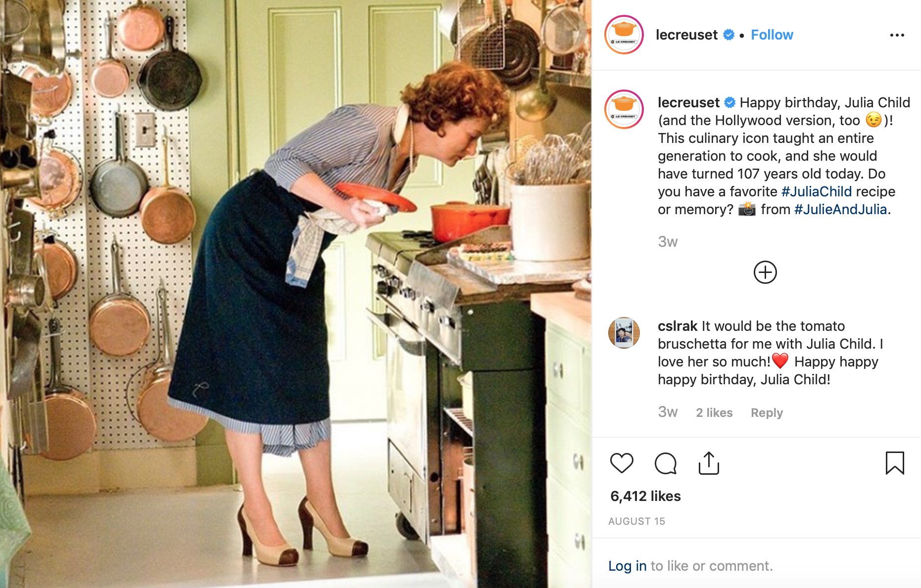Screen dimensions: 921x588
Task: Click the kitchen photo of the post
Action: pos(296,294)
